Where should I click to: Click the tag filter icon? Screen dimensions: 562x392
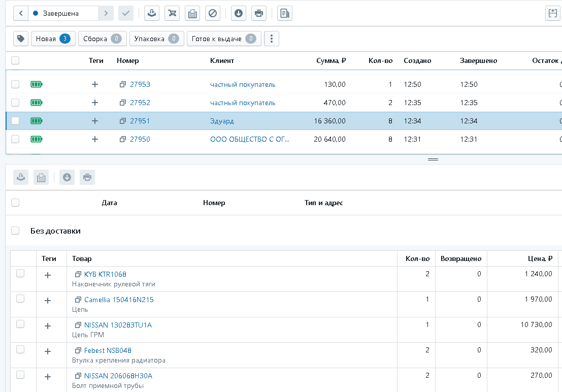(21, 39)
